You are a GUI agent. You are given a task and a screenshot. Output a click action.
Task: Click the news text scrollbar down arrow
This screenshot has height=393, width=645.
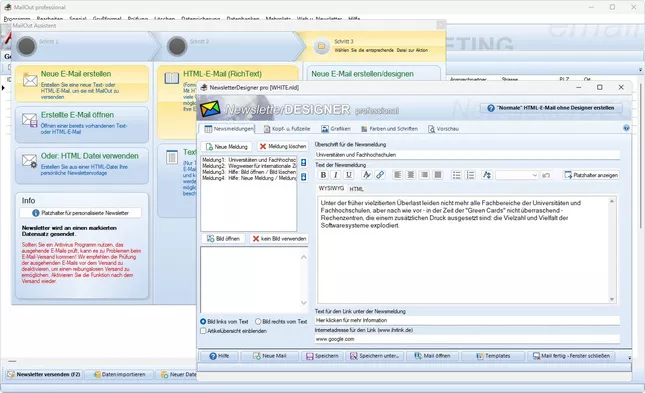(x=612, y=299)
